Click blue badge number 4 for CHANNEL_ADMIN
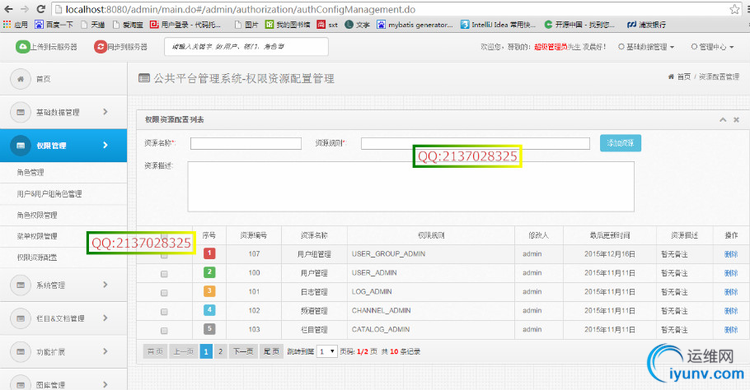Viewport: 750px width, 390px height. point(209,310)
